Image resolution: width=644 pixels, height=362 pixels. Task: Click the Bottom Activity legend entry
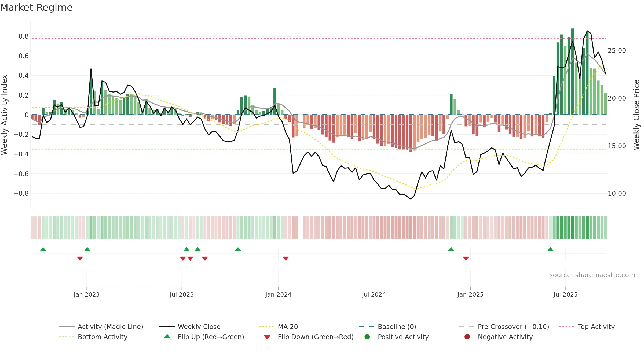[x=93, y=337]
